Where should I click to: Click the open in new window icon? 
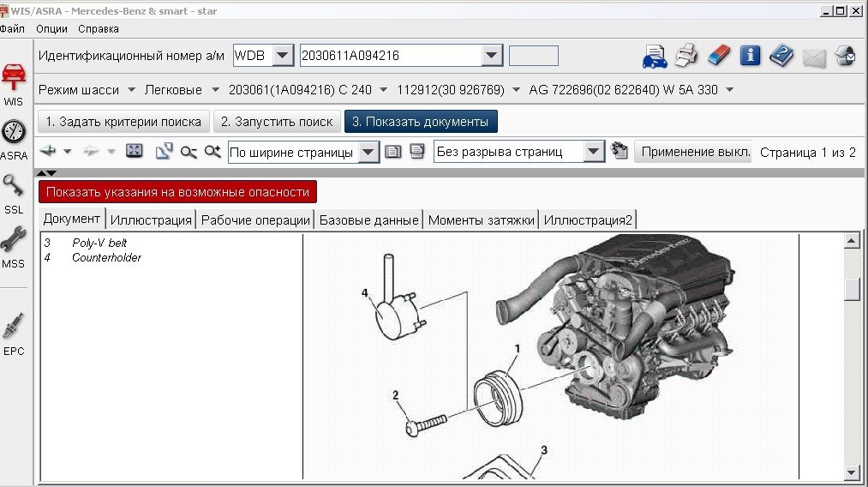pos(164,151)
